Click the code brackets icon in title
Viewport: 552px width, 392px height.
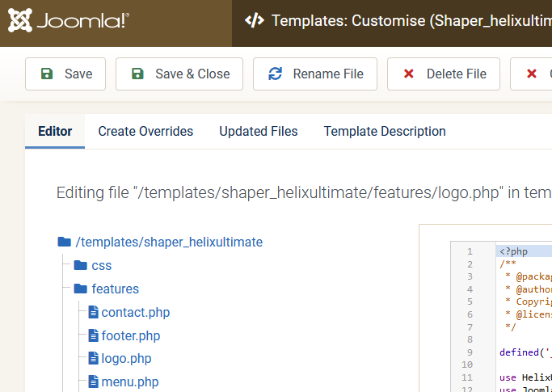coord(255,21)
